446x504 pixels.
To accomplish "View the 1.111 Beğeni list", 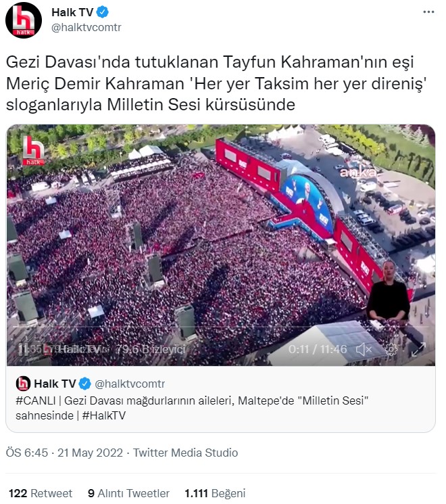I will click(215, 493).
